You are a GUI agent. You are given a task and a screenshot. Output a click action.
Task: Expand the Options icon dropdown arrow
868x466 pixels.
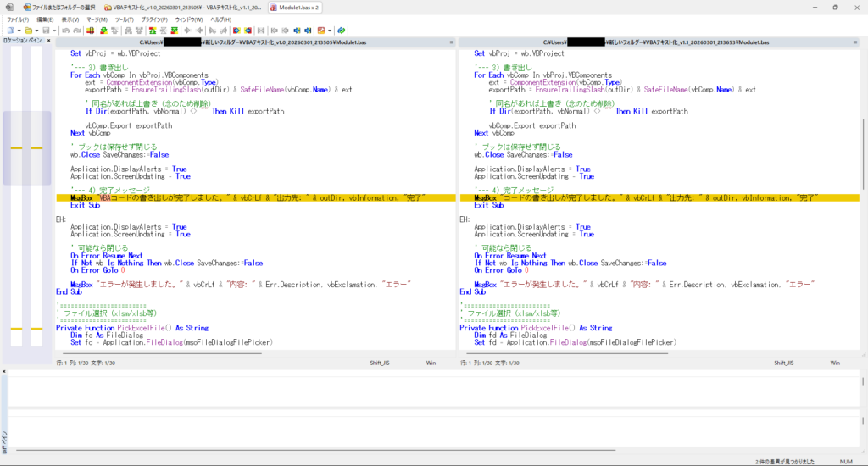pos(330,31)
